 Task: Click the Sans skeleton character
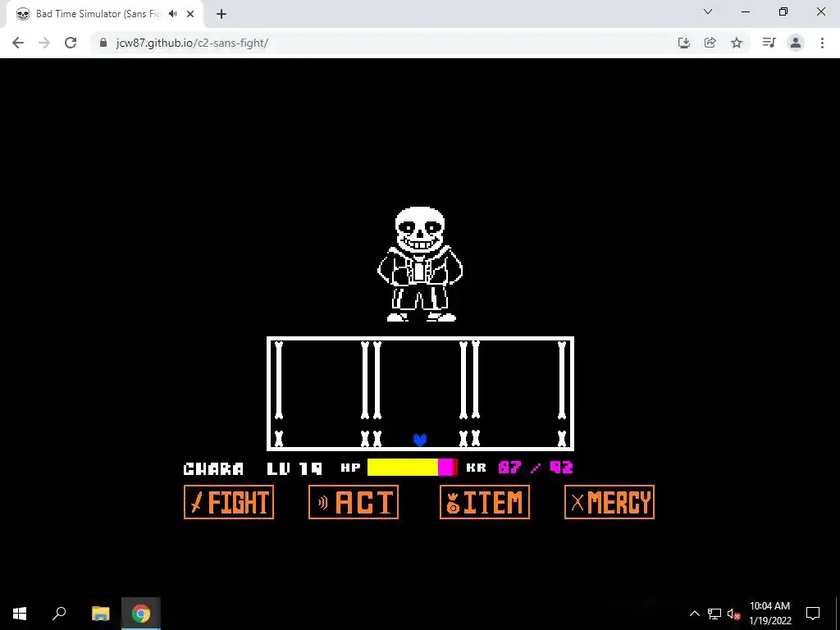click(420, 264)
